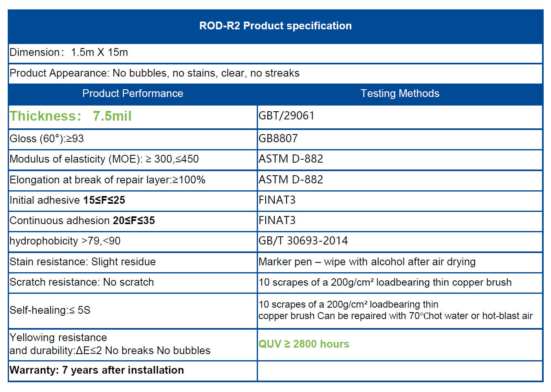Click the green QUV ≥ 2800 hours text
Screen dimensions: 551x392
tap(304, 344)
